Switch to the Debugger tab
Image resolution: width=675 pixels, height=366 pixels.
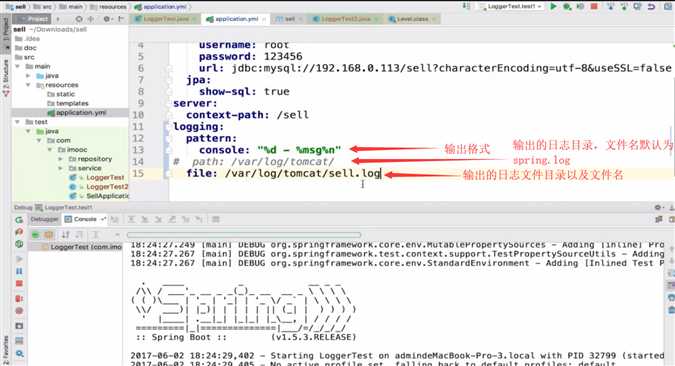[x=44, y=219]
